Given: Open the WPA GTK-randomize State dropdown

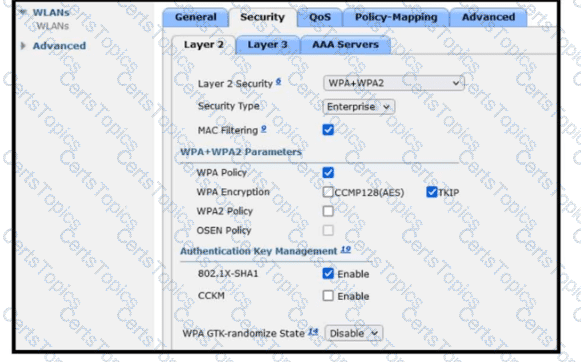Looking at the screenshot, I should (353, 333).
